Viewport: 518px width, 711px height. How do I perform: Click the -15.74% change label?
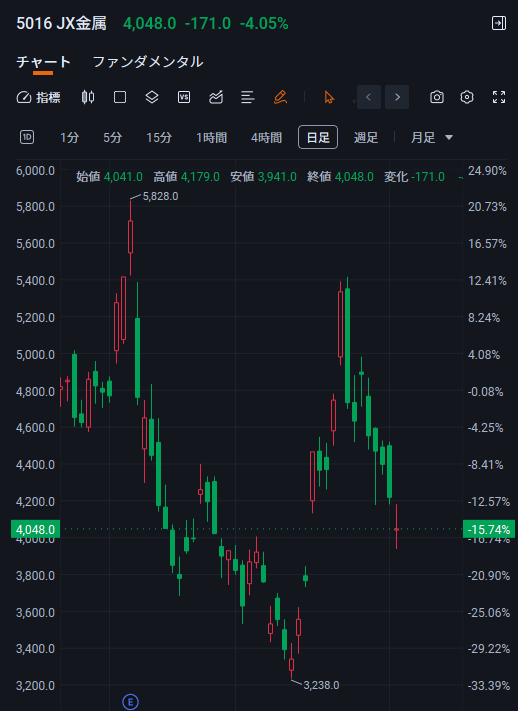489,529
